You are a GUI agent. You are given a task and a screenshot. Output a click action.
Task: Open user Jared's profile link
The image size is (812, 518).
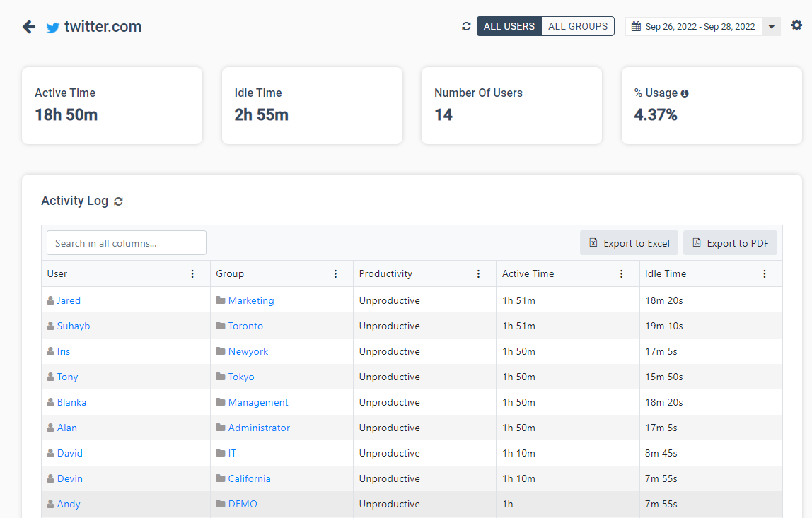pos(69,300)
